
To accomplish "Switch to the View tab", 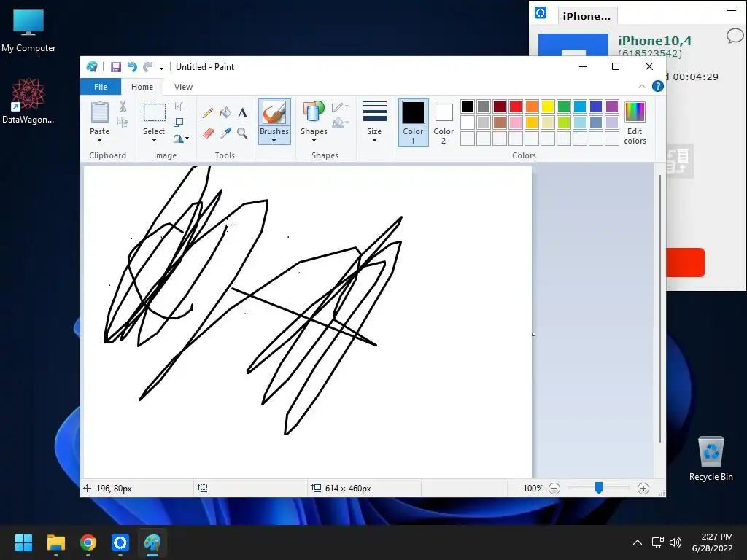I will click(x=183, y=87).
